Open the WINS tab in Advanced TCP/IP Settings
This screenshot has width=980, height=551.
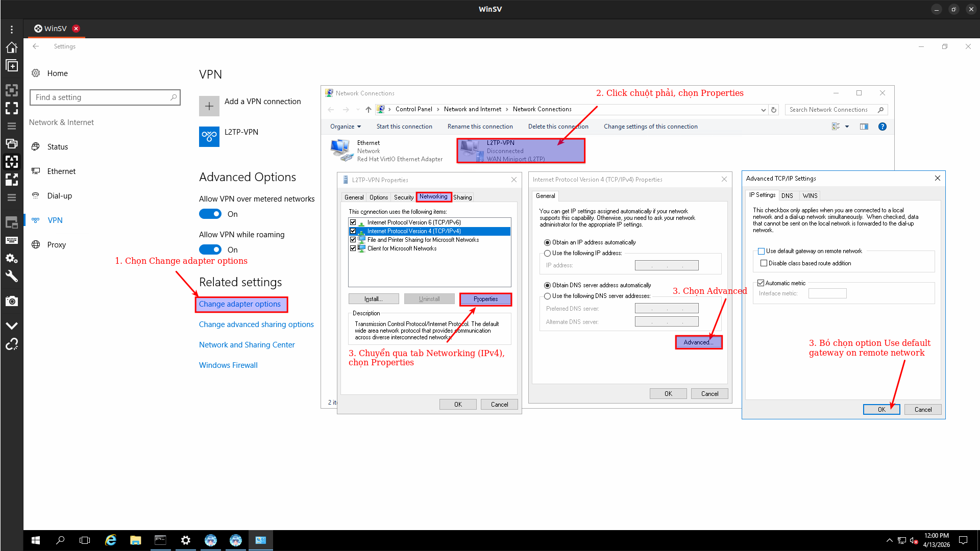[810, 195]
